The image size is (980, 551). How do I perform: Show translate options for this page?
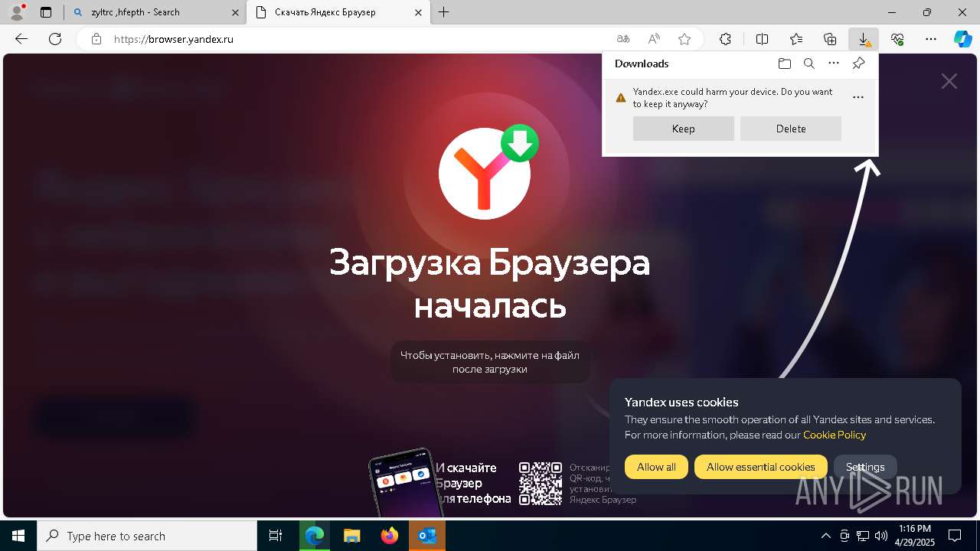(x=623, y=39)
